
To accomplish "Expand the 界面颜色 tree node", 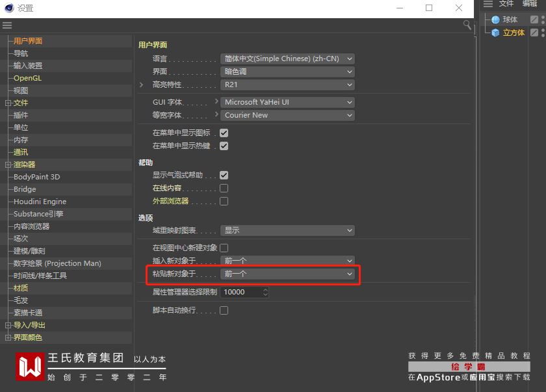I will (x=8, y=337).
